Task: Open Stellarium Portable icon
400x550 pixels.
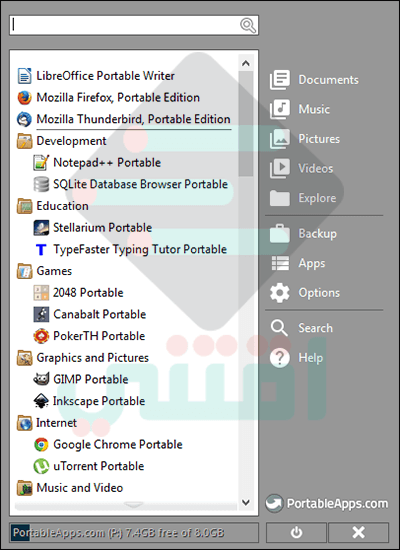Action: click(41, 228)
